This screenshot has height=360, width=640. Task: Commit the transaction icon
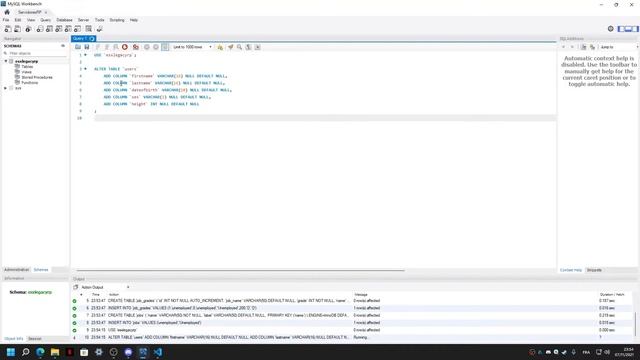pyautogui.click(x=147, y=47)
